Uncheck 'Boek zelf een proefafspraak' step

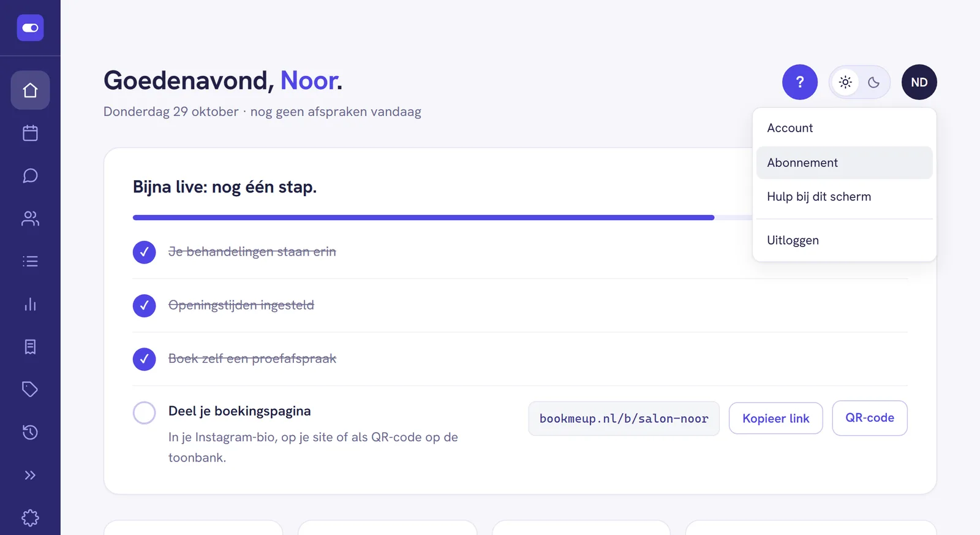point(145,359)
